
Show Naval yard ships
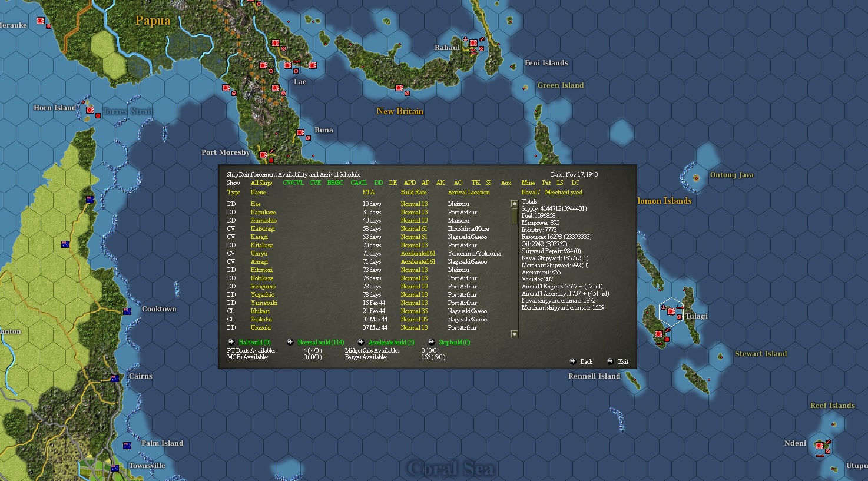(x=529, y=193)
